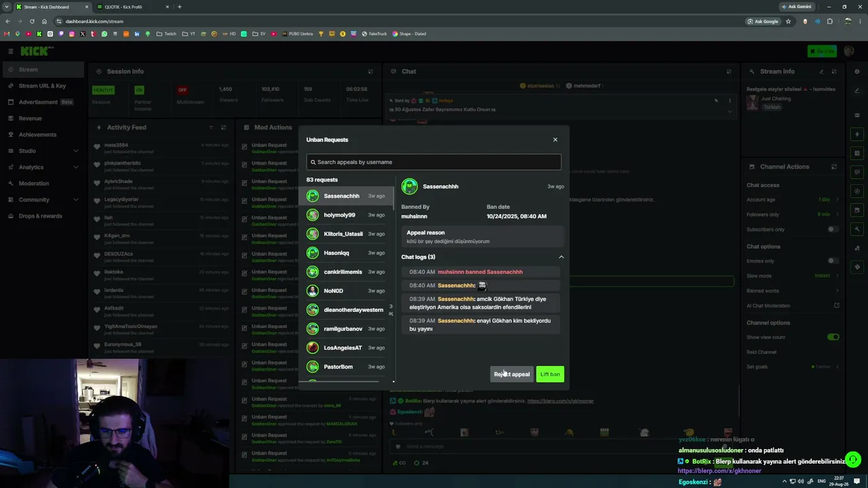Open the blerp.com link in chat
Screen dimensions: 868x488
click(560, 401)
